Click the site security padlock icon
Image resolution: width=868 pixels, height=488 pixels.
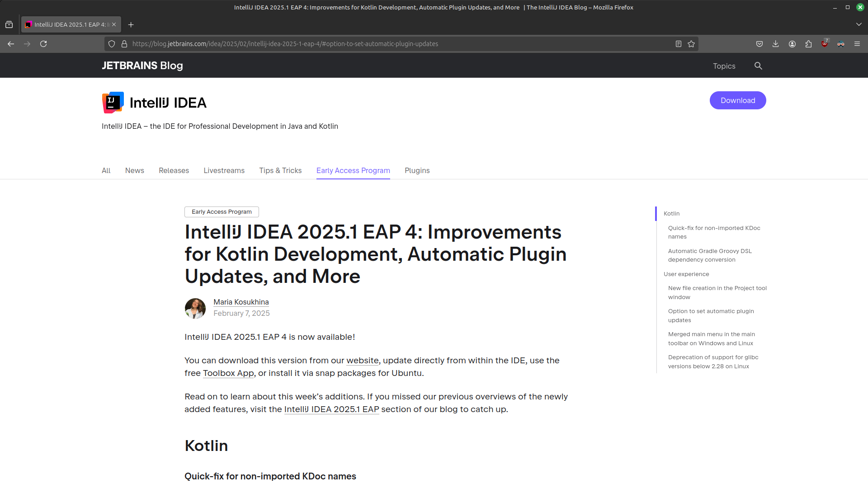pos(124,44)
